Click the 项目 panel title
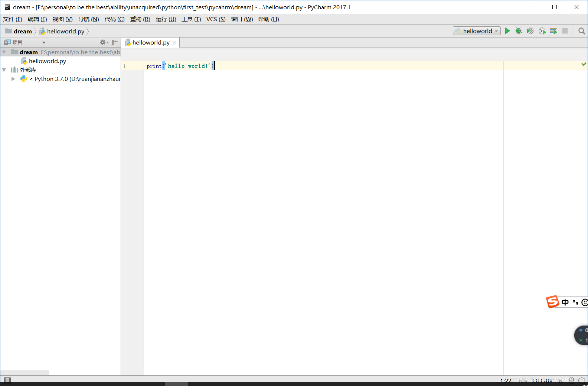Image resolution: width=588 pixels, height=386 pixels. (x=17, y=42)
